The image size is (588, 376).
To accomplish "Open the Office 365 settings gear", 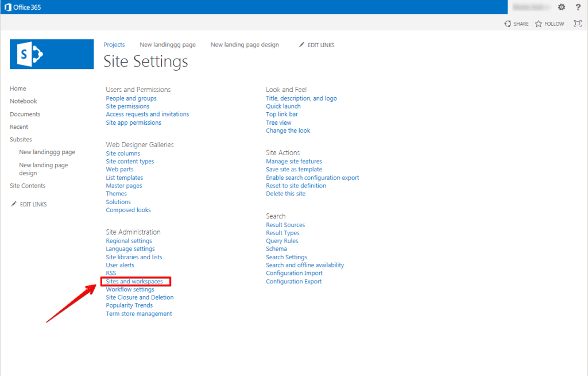I will pyautogui.click(x=562, y=7).
